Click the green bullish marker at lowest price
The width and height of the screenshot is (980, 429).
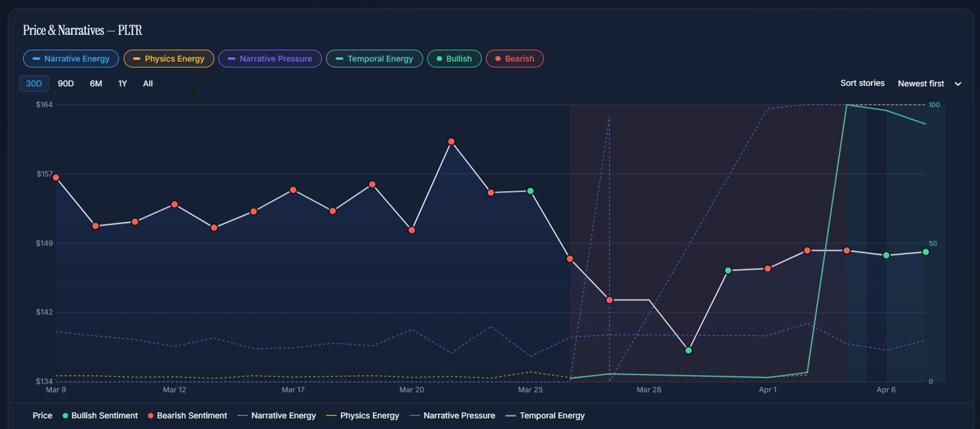[x=688, y=350]
